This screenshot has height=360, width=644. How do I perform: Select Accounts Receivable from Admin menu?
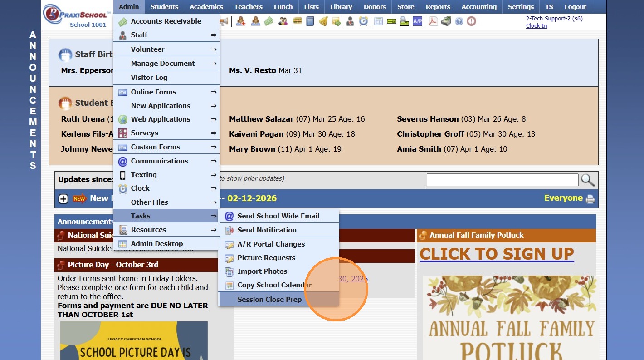coord(166,21)
